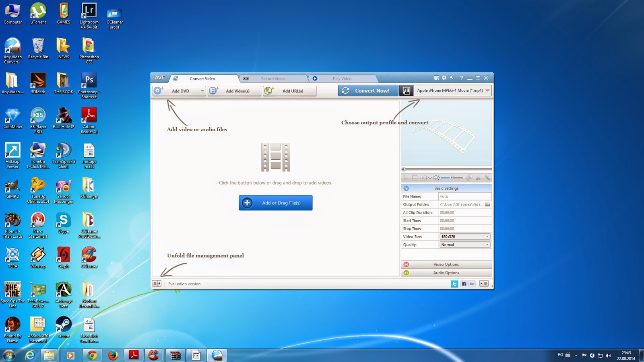Open the Quality dropdown set to Normal
The image size is (644, 362).
488,245
